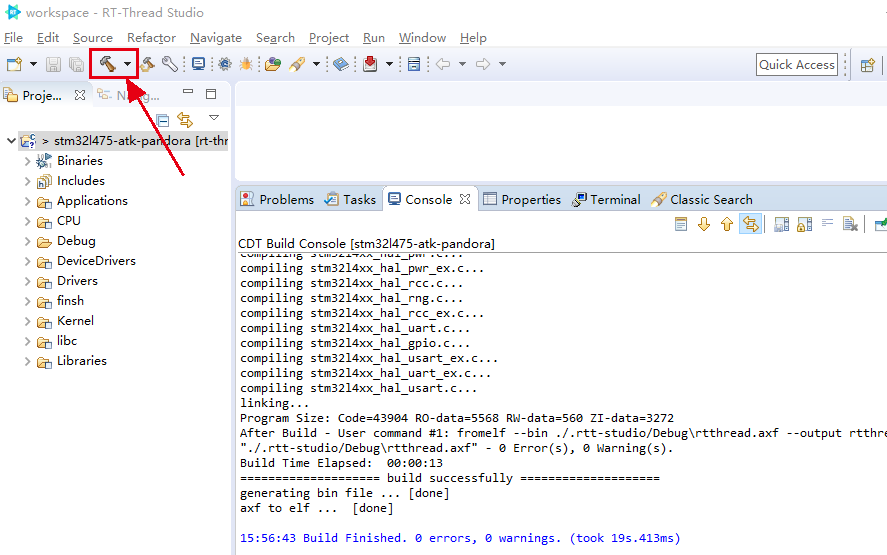Collapse the stm32l475-atk-pandora project node
This screenshot has height=555, width=887.
click(x=11, y=140)
